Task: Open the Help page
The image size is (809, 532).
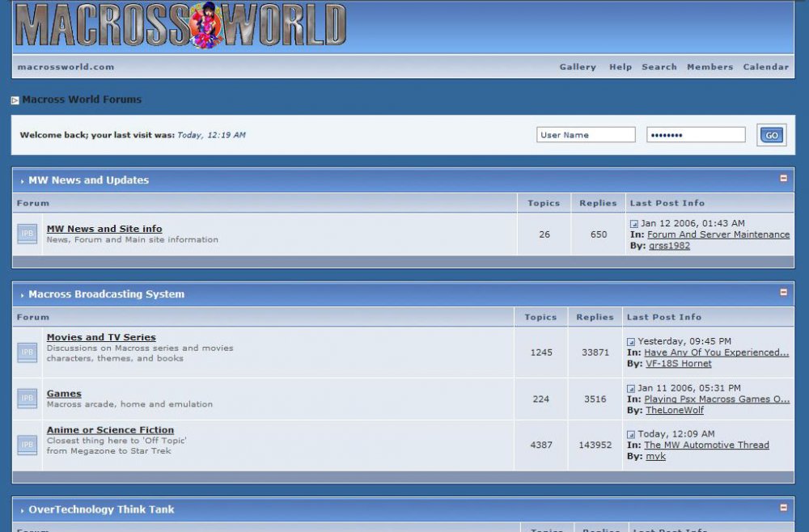Action: (621, 67)
